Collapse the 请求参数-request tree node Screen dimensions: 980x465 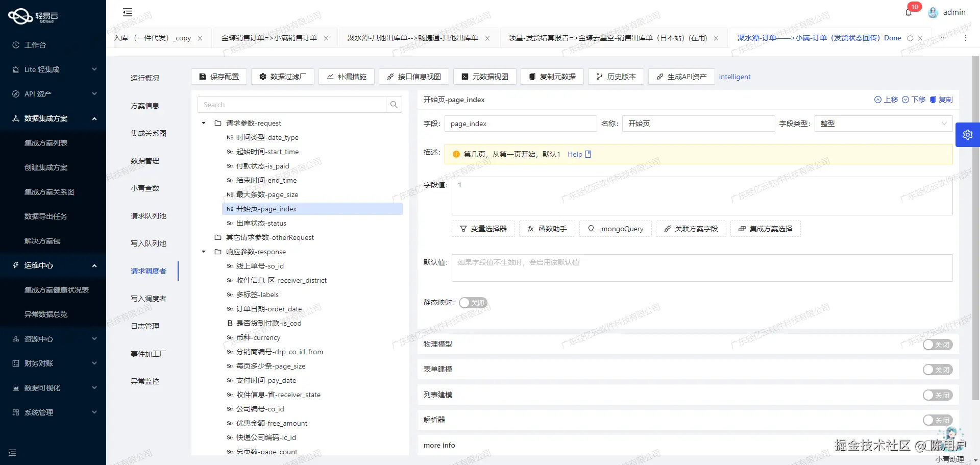pyautogui.click(x=203, y=123)
